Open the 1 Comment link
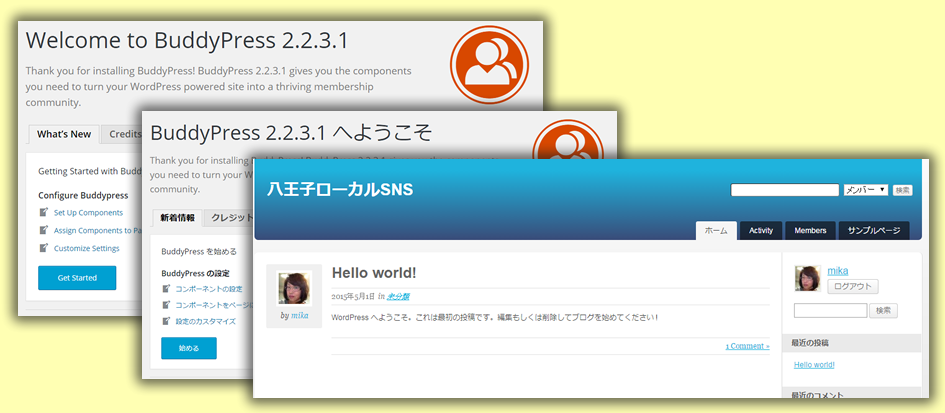Image resolution: width=945 pixels, height=413 pixels. (747, 346)
